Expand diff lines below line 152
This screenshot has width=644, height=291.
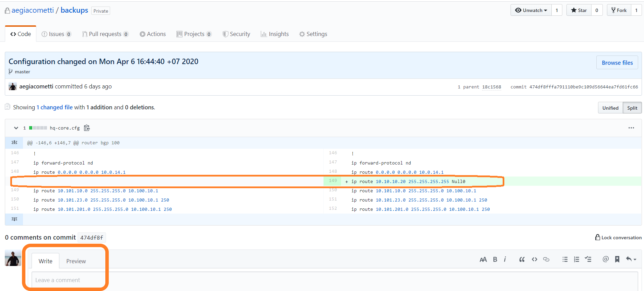[14, 219]
